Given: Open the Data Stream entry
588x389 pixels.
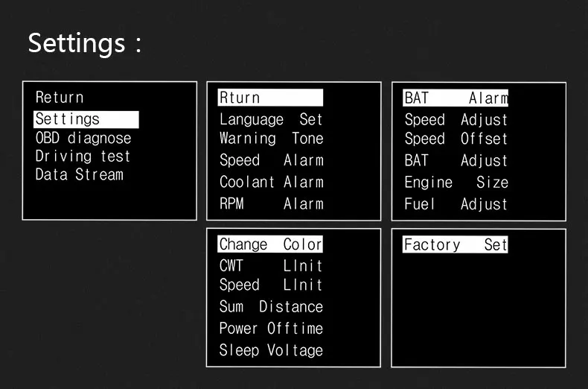Looking at the screenshot, I should click(x=79, y=174).
